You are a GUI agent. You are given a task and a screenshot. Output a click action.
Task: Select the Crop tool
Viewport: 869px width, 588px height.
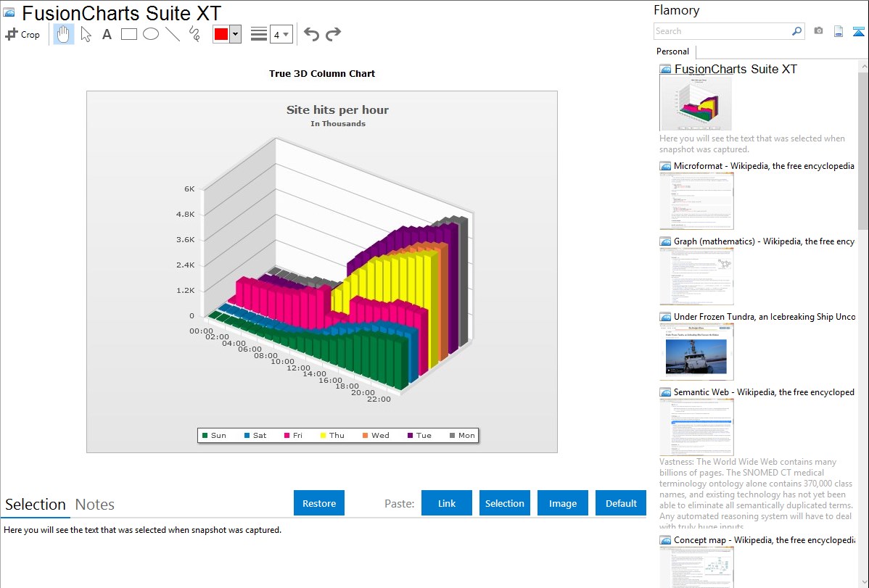click(x=22, y=34)
